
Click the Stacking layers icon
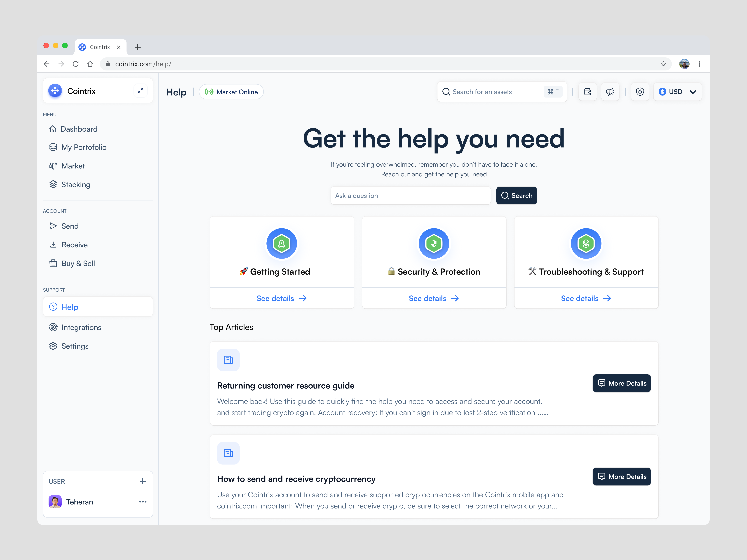tap(53, 184)
